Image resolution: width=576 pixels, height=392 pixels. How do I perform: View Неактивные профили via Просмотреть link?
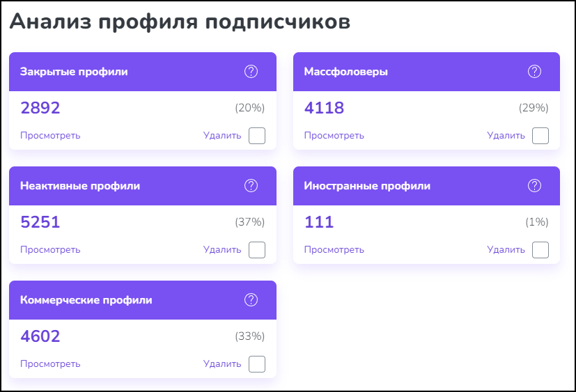tap(50, 250)
